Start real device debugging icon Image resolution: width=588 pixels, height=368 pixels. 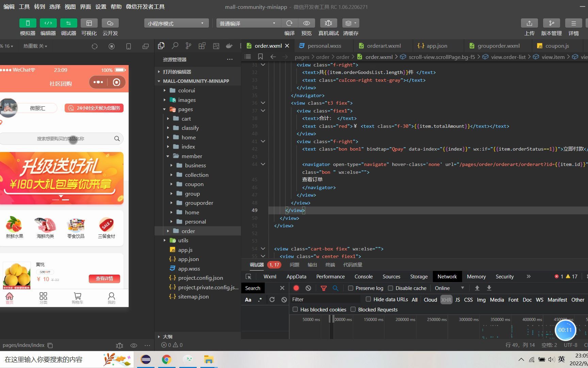tap(328, 23)
